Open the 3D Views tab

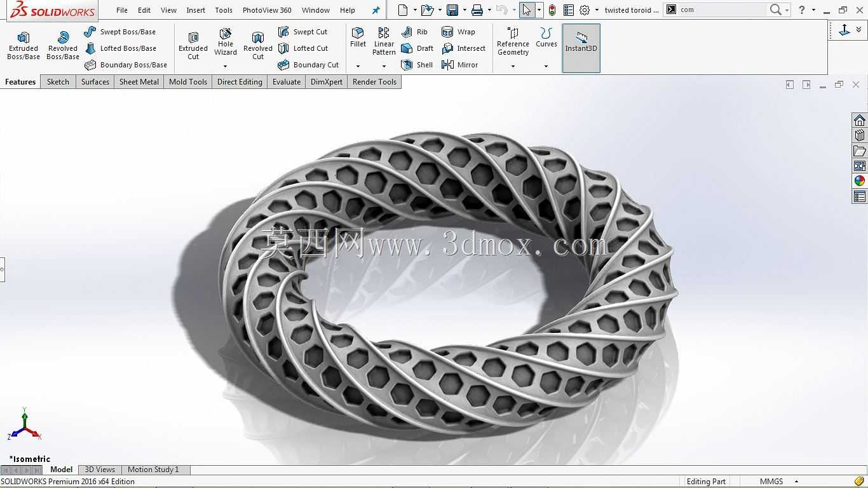[100, 470]
